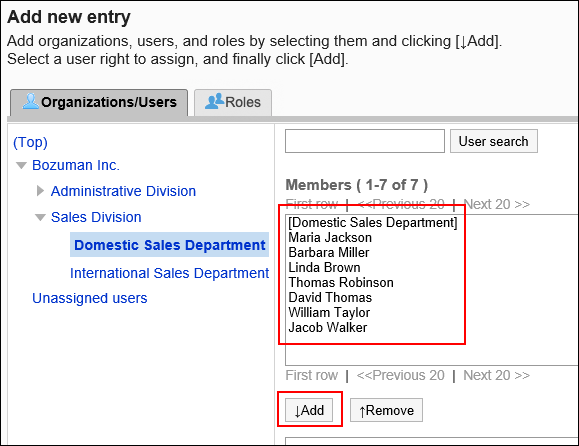The image size is (579, 446).
Task: Select Domestic Sales Department in tree
Action: tap(169, 245)
